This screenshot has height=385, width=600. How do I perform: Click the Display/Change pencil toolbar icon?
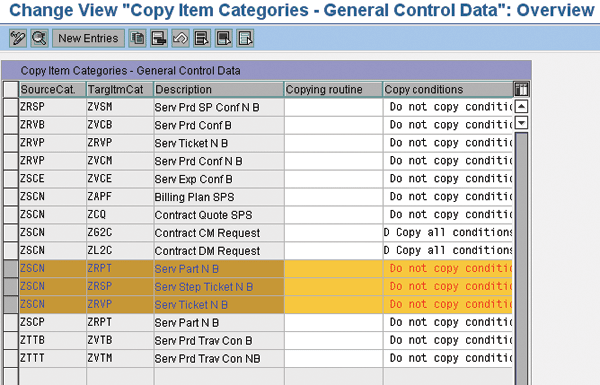click(18, 38)
